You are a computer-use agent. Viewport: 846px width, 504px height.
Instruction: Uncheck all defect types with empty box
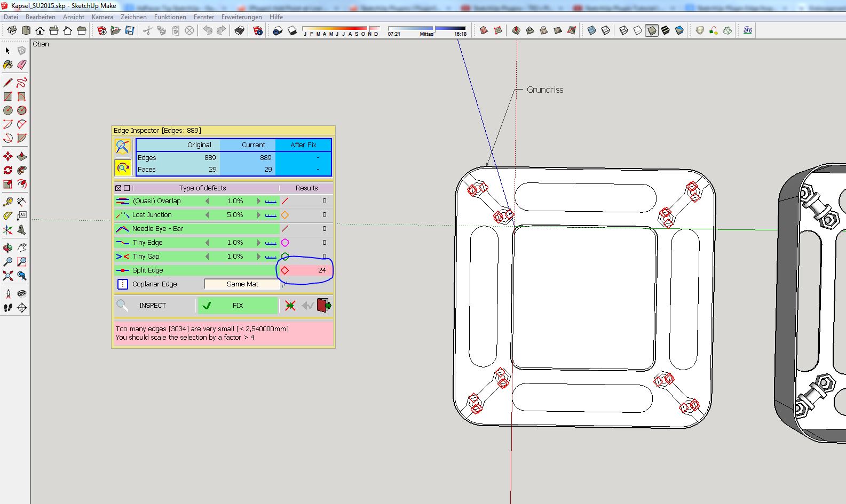[x=126, y=188]
